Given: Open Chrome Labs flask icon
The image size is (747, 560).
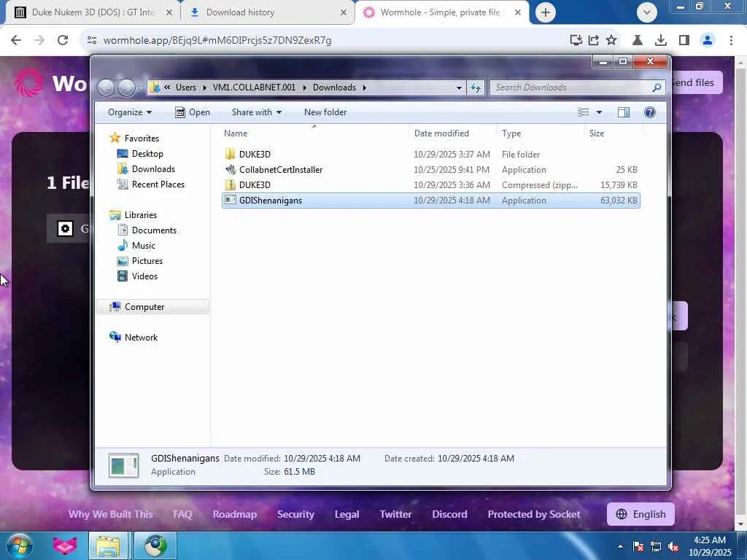Looking at the screenshot, I should [x=637, y=41].
